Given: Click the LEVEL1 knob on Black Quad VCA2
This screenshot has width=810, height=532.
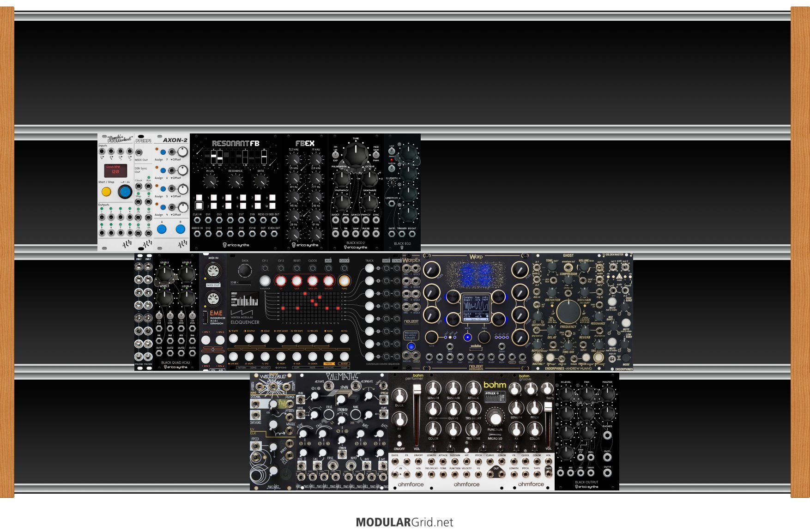Looking at the screenshot, I should click(x=165, y=275).
